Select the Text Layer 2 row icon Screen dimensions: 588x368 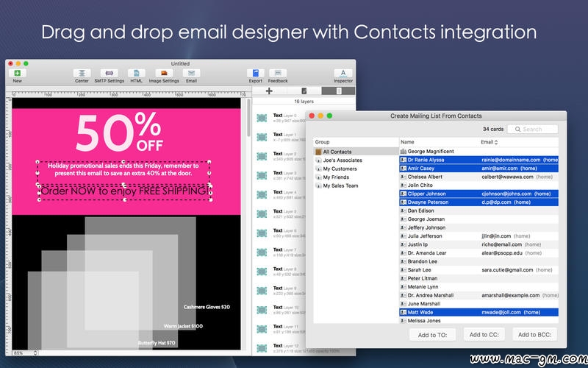click(262, 156)
